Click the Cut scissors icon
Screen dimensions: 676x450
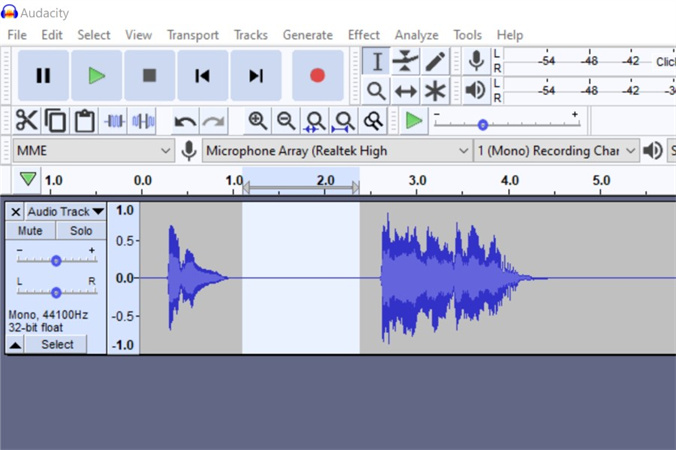click(26, 121)
